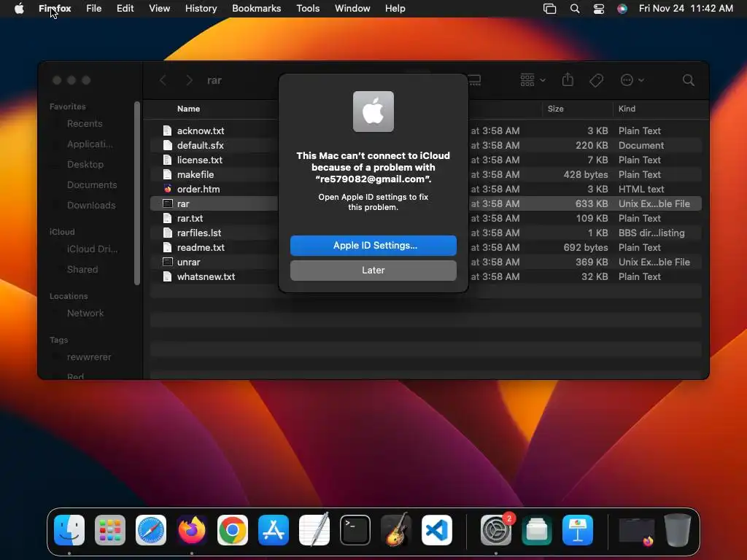Open Safari from the Dock
Screen dimensions: 747x560
tap(151, 530)
